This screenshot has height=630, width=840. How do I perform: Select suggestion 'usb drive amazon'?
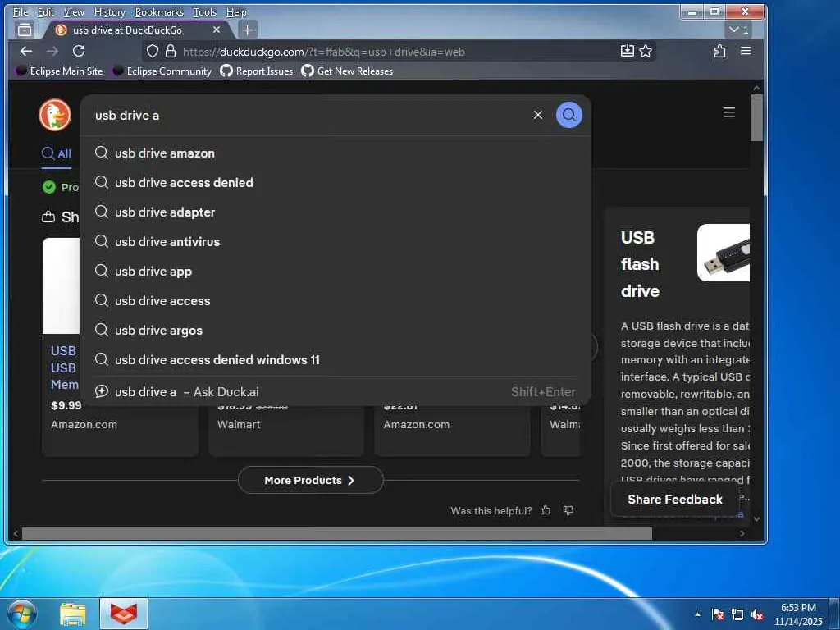click(x=336, y=153)
